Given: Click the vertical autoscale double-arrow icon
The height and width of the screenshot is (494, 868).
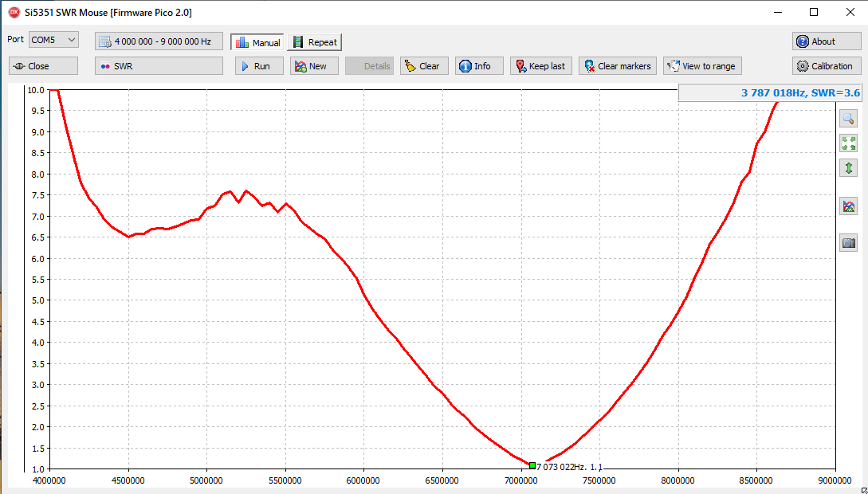Looking at the screenshot, I should [848, 168].
